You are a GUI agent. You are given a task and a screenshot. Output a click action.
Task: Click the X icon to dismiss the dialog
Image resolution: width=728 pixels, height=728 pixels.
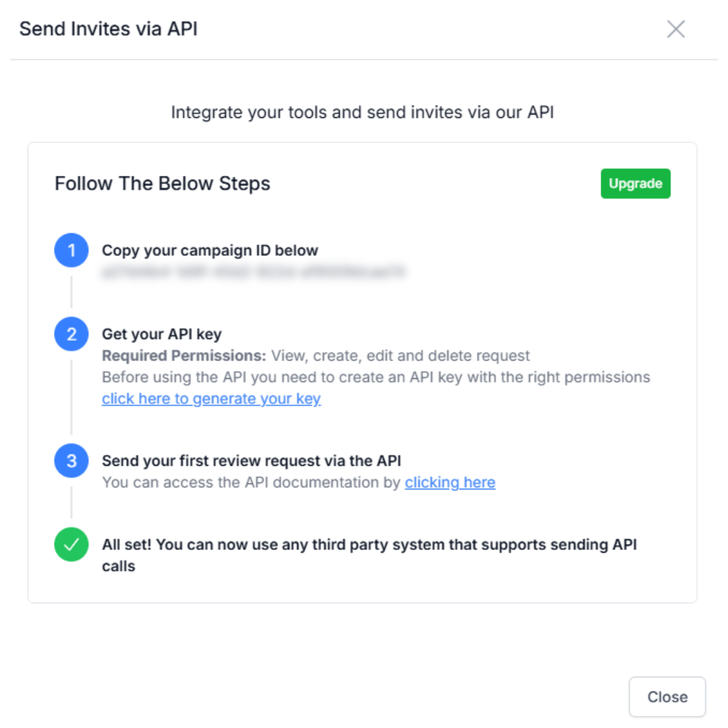pyautogui.click(x=675, y=29)
